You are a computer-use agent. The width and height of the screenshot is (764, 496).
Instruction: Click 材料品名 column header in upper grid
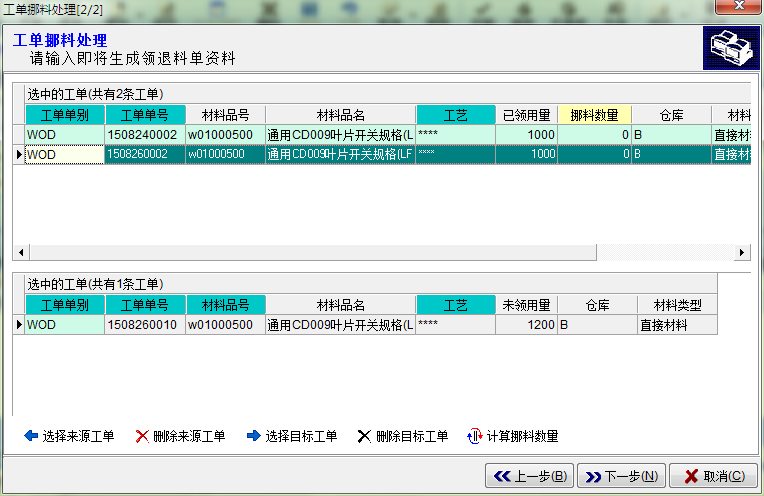click(x=341, y=115)
